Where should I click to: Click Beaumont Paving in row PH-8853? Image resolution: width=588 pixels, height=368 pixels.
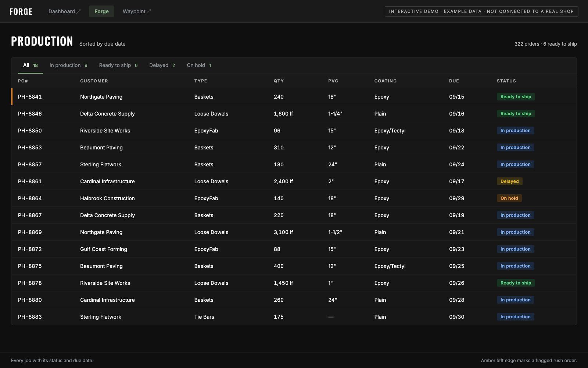coord(101,148)
